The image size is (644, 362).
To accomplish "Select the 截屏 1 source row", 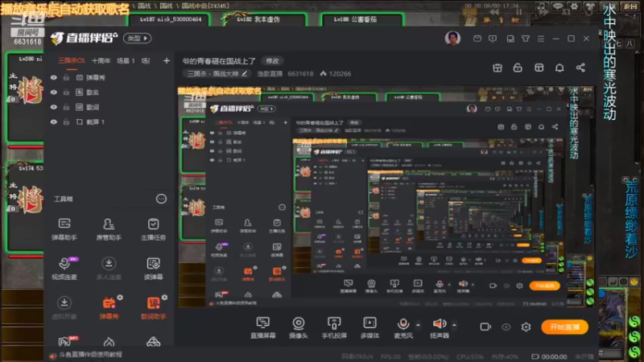I will coord(109,122).
